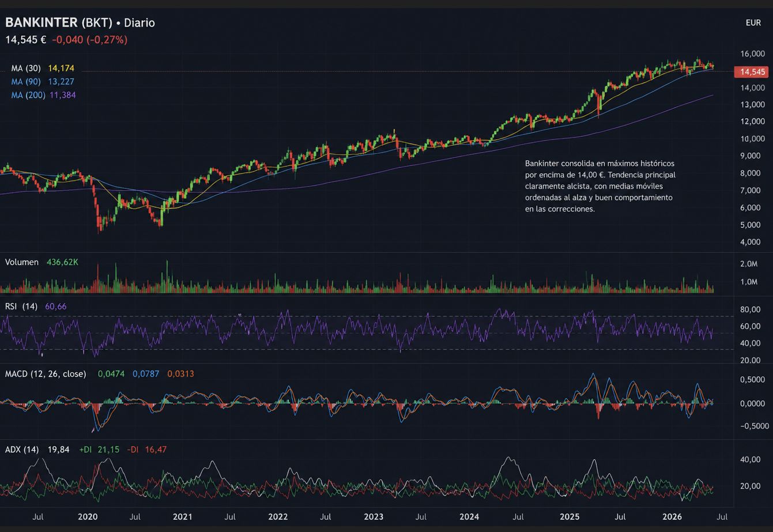The width and height of the screenshot is (773, 532).
Task: Select the RSI (14) indicator label
Action: [21, 306]
